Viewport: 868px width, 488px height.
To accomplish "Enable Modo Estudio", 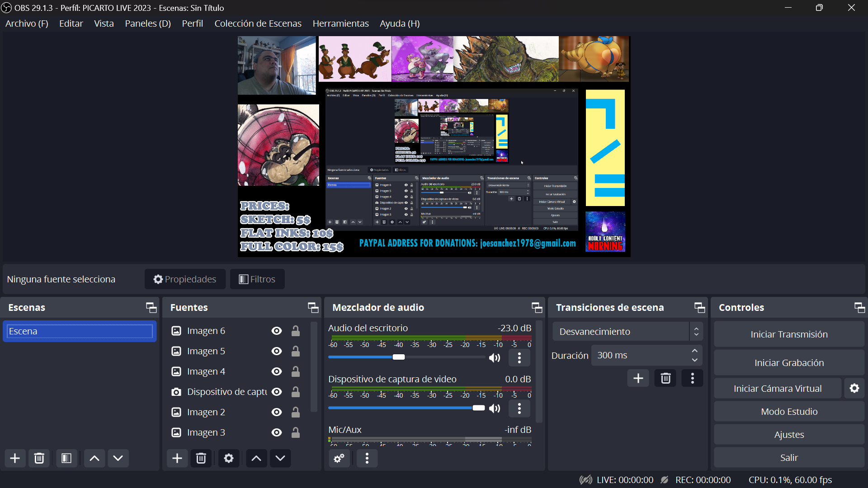I will (789, 412).
